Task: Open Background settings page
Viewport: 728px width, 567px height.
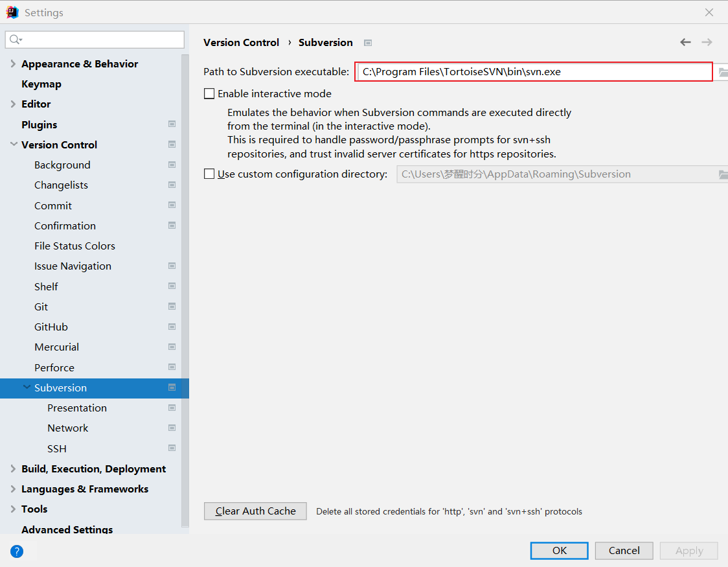Action: pyautogui.click(x=62, y=165)
